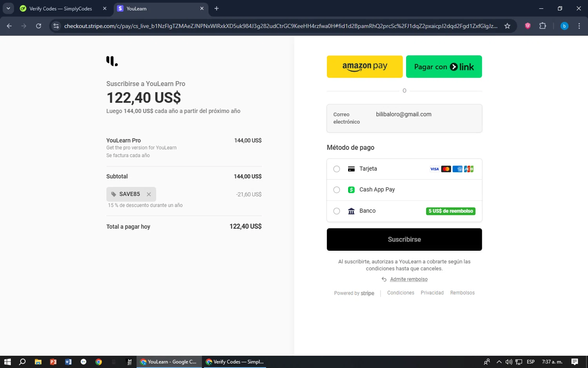Select the Banco payment radio button
This screenshot has height=368, width=588.
coord(336,211)
